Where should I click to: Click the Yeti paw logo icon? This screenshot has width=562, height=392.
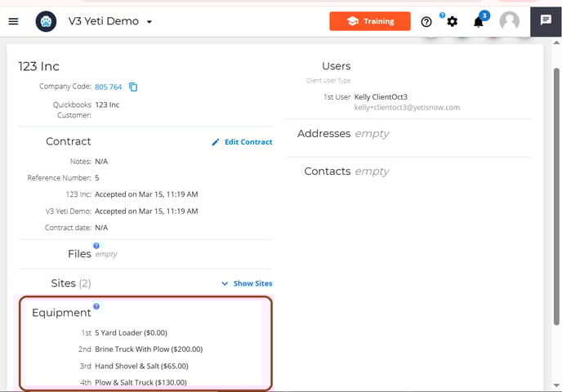[x=46, y=21]
